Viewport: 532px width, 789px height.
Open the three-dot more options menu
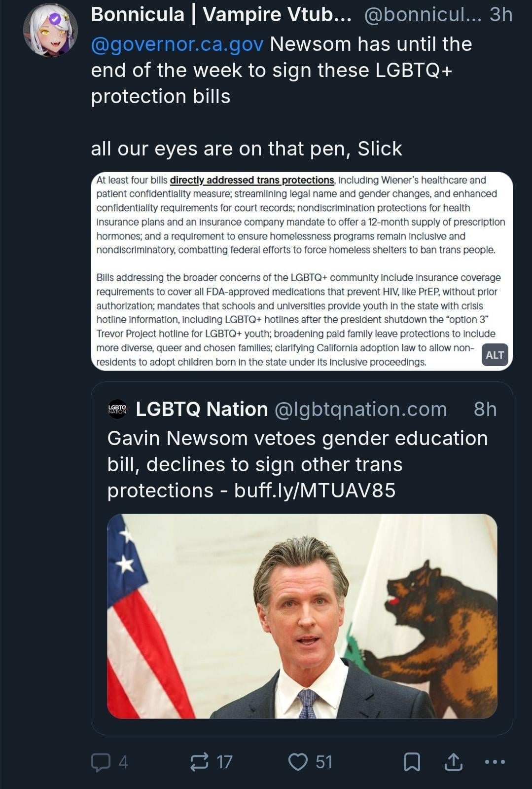click(x=495, y=762)
